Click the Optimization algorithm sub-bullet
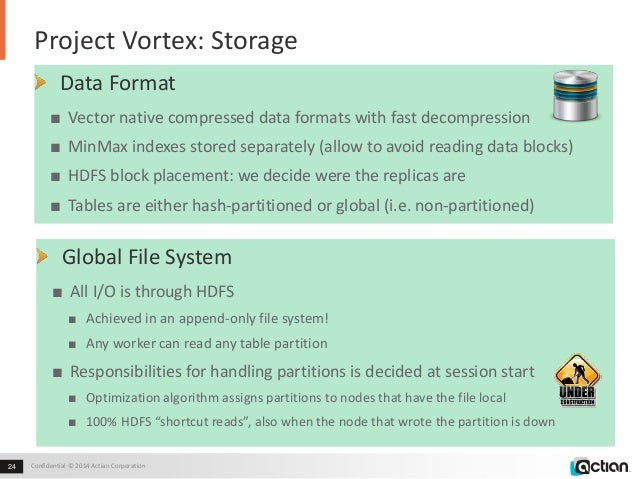638x479 pixels. (x=296, y=398)
